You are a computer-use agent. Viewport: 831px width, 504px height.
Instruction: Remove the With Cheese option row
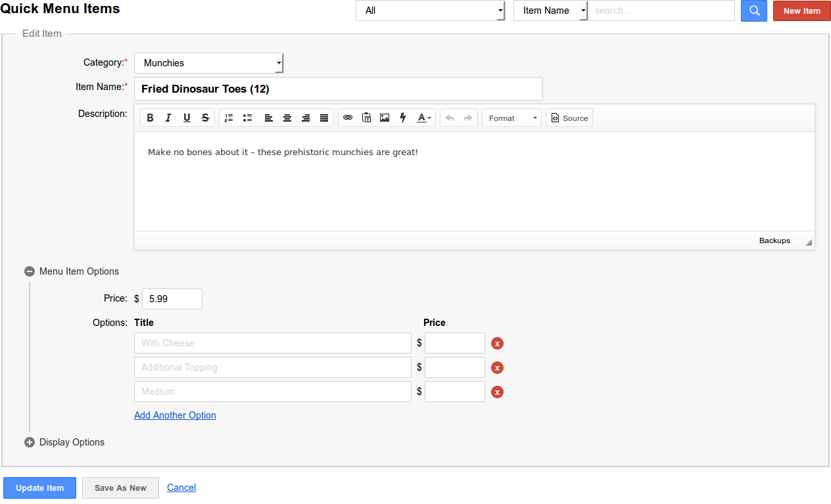[497, 343]
